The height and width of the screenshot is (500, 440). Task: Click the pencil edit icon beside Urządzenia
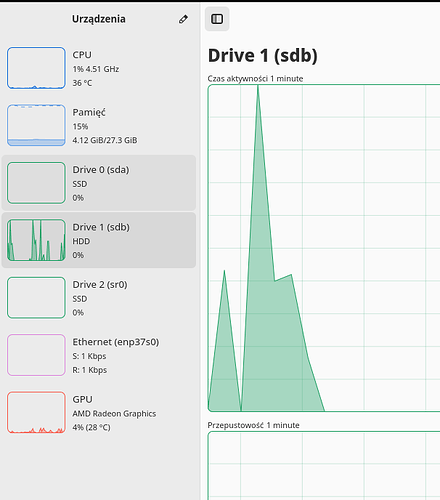click(x=183, y=19)
